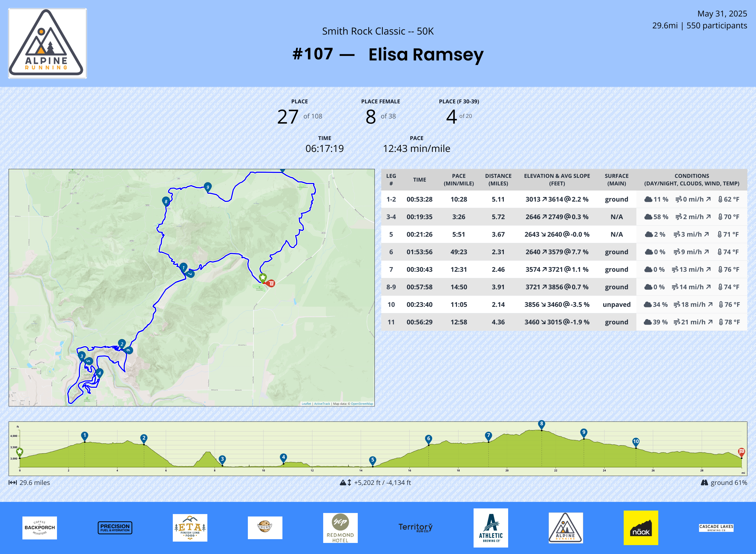Select map waypoint marker 9
Screen dimensions: 756x554
click(x=208, y=187)
